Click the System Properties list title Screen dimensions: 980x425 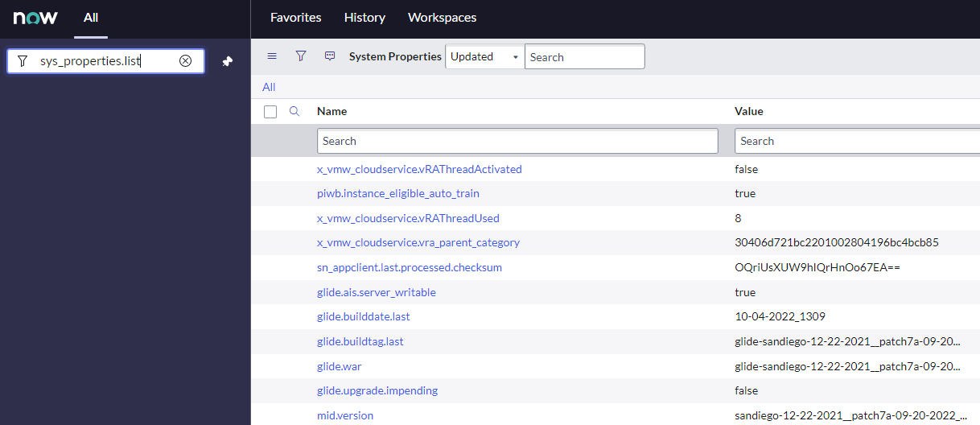click(395, 56)
